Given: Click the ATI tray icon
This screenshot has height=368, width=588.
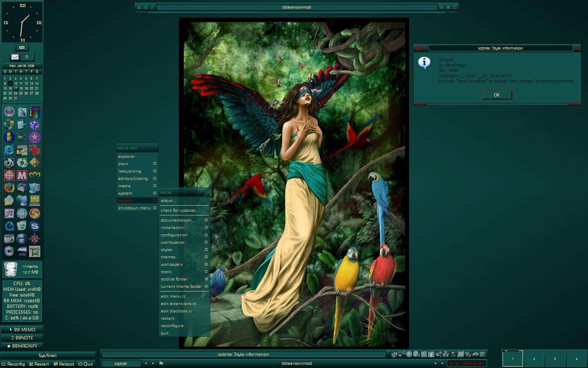Looking at the screenshot, I should pyautogui.click(x=475, y=354).
